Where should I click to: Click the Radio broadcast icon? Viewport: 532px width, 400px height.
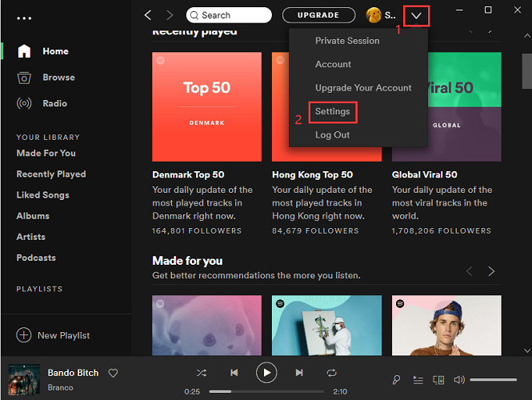coord(24,103)
